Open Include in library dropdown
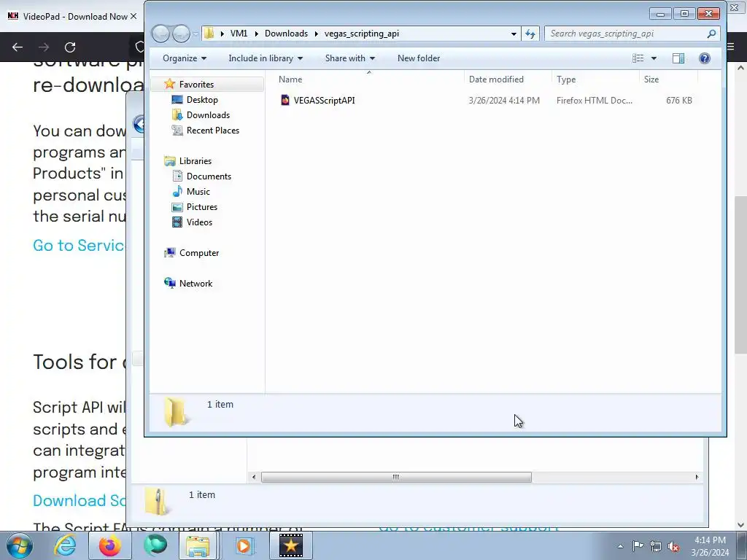Viewport: 747px width, 560px height. pos(266,58)
